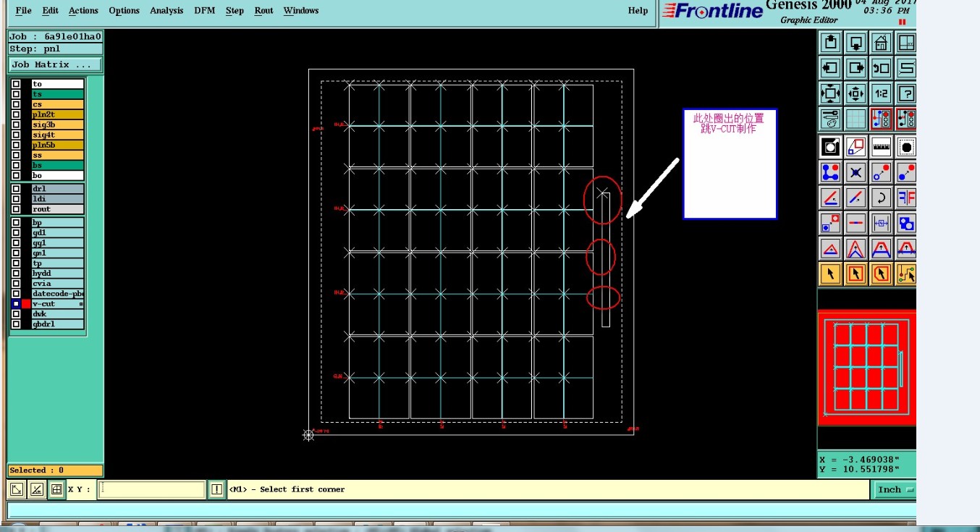Click the four-pane window icon beside X Y
Image resolution: width=980 pixels, height=532 pixels.
click(56, 490)
